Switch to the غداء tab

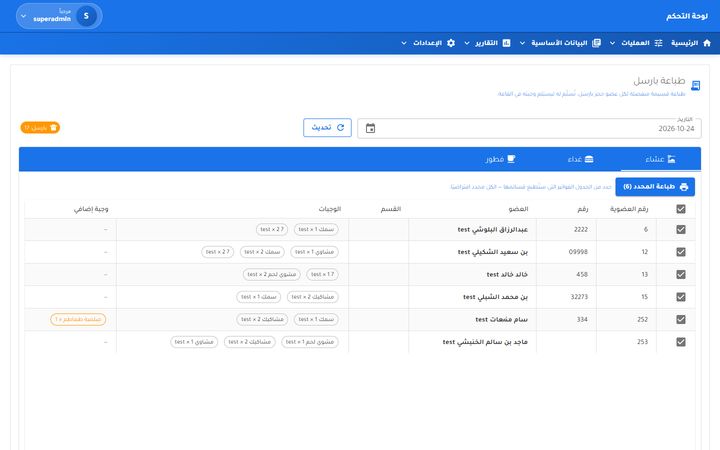(580, 159)
